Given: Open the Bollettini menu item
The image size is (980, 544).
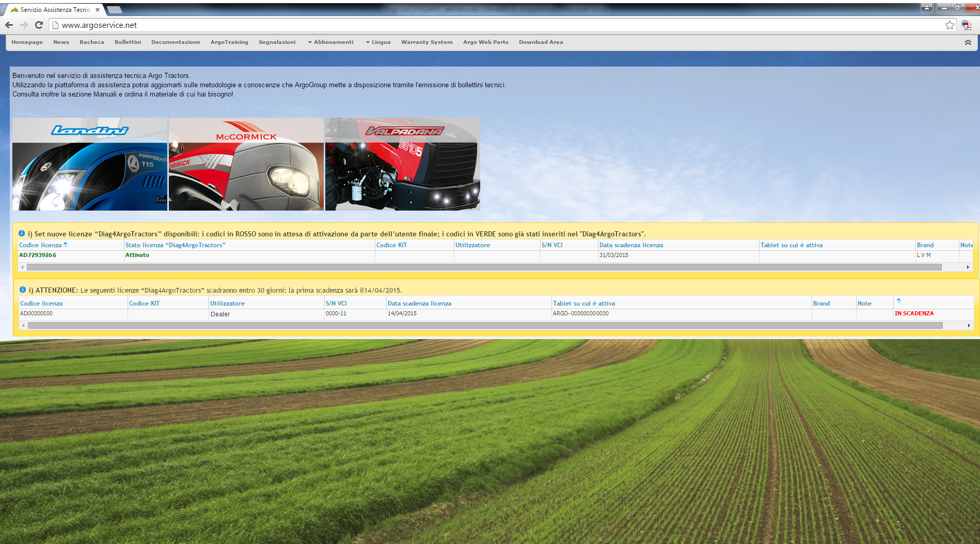Looking at the screenshot, I should click(128, 42).
